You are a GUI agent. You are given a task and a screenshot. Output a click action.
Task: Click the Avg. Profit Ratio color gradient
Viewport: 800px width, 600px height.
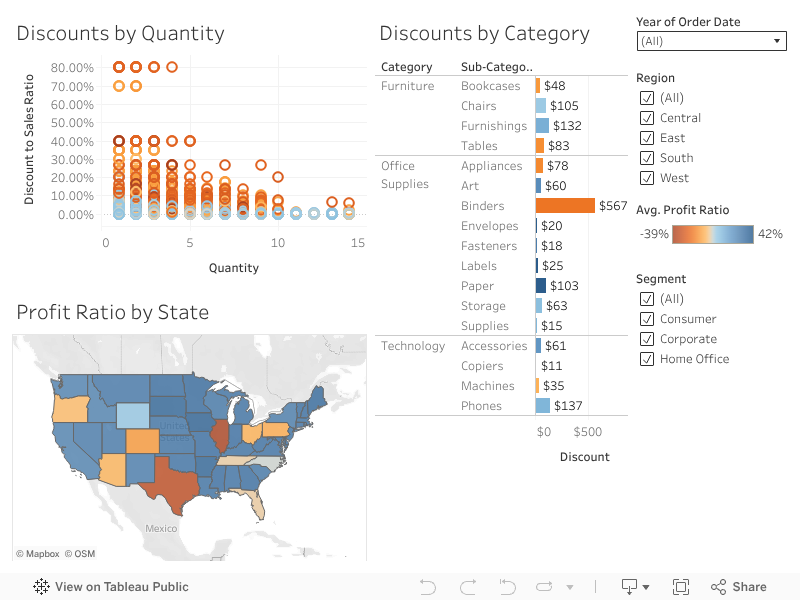pyautogui.click(x=713, y=234)
